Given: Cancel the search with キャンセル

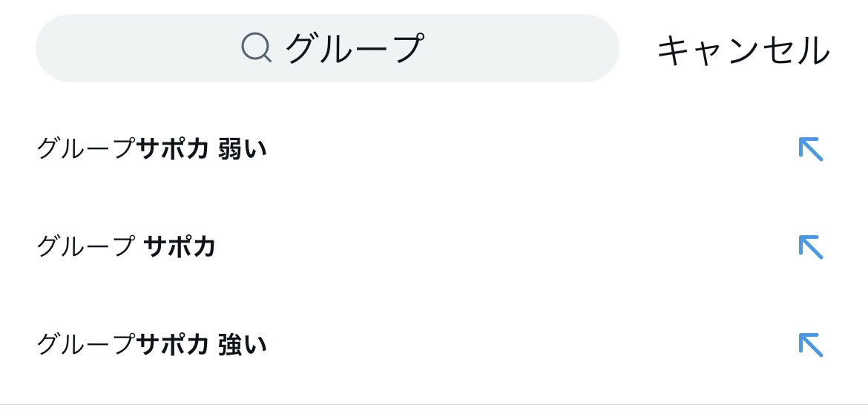Looking at the screenshot, I should click(x=743, y=50).
